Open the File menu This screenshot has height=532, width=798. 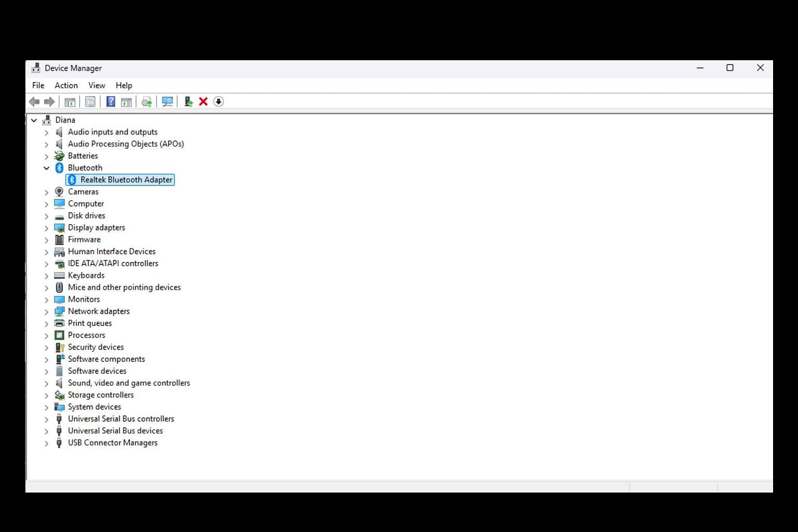(37, 85)
